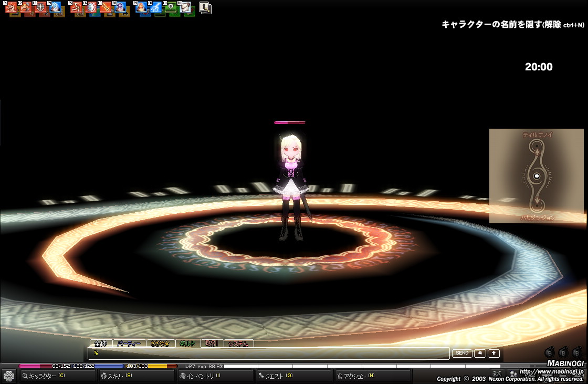The height and width of the screenshot is (384, 588).
Task: Click the 20:00 game clock
Action: pyautogui.click(x=539, y=67)
